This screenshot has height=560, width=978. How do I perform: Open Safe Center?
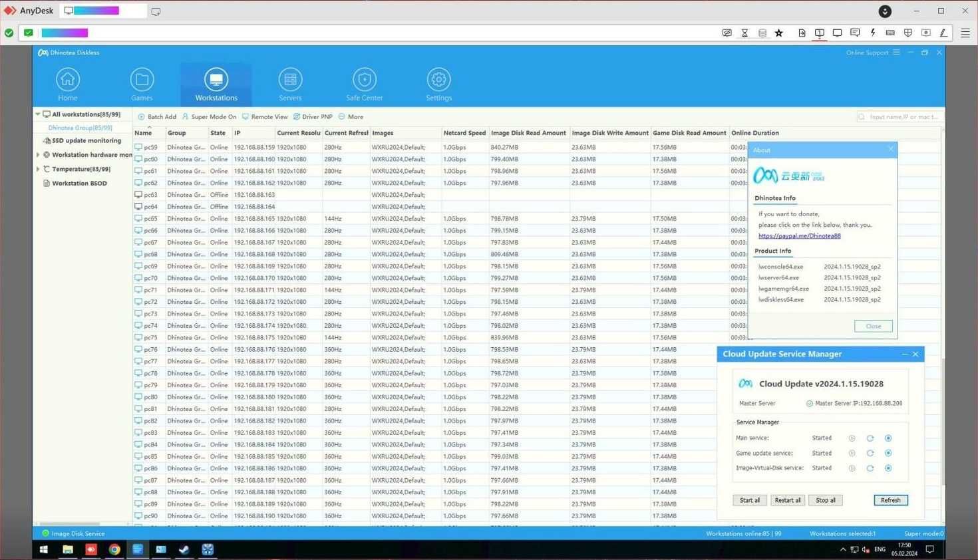coord(364,84)
